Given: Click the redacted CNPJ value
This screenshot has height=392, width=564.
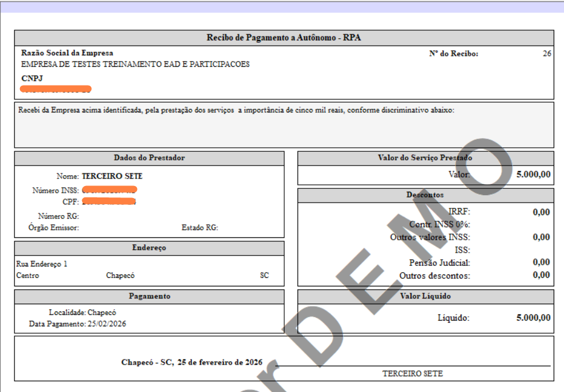Looking at the screenshot, I should coord(55,89).
